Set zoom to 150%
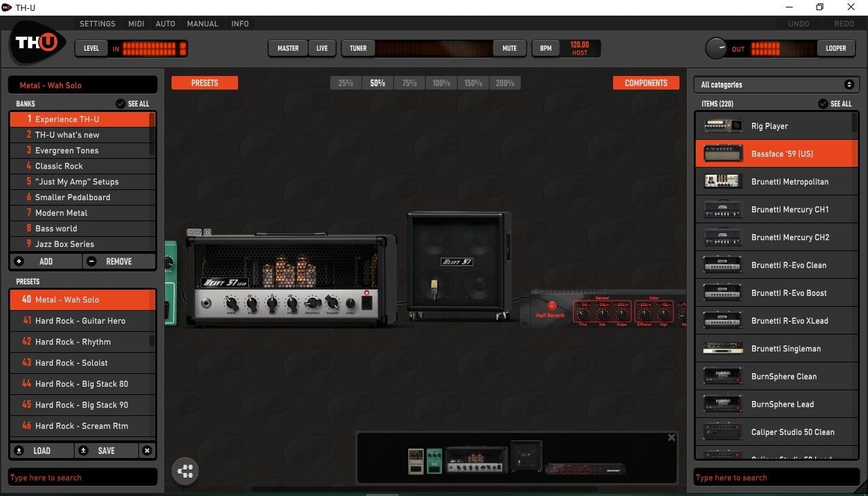 (x=473, y=83)
